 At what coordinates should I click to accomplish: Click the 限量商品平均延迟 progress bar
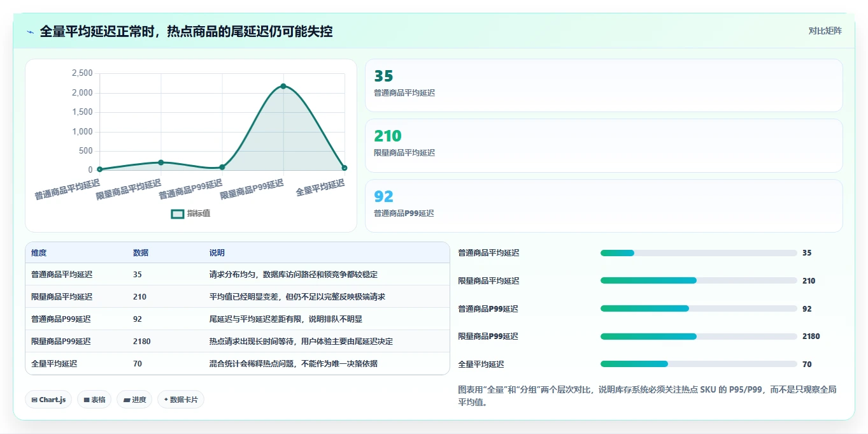tap(699, 280)
